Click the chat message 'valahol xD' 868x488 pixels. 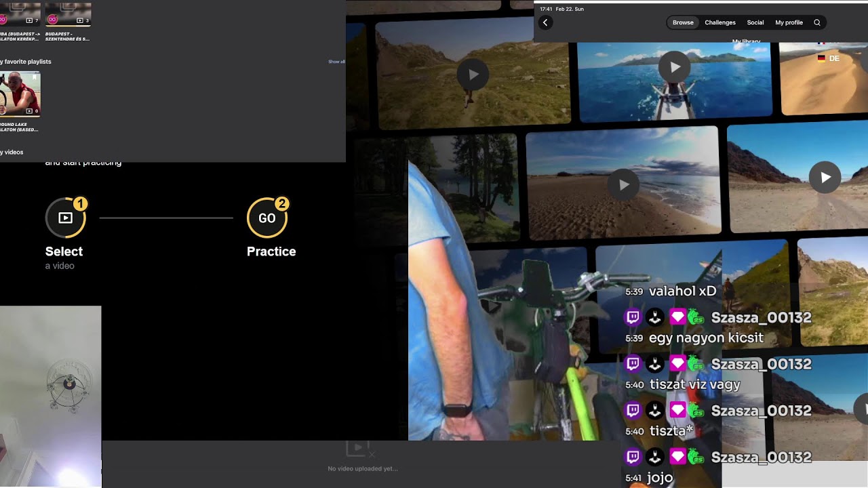682,291
